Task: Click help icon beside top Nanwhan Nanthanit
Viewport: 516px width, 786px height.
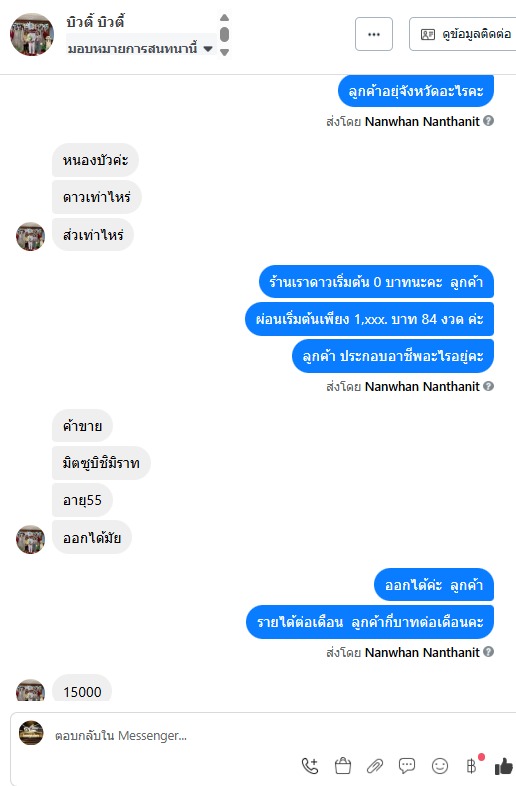Action: pyautogui.click(x=489, y=121)
